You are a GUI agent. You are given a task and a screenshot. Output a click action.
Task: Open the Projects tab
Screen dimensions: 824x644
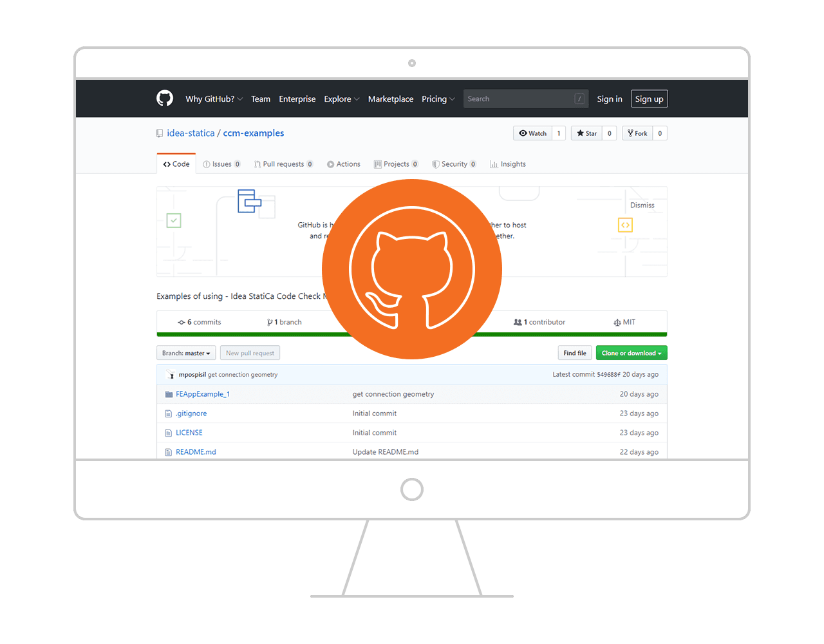coord(396,164)
